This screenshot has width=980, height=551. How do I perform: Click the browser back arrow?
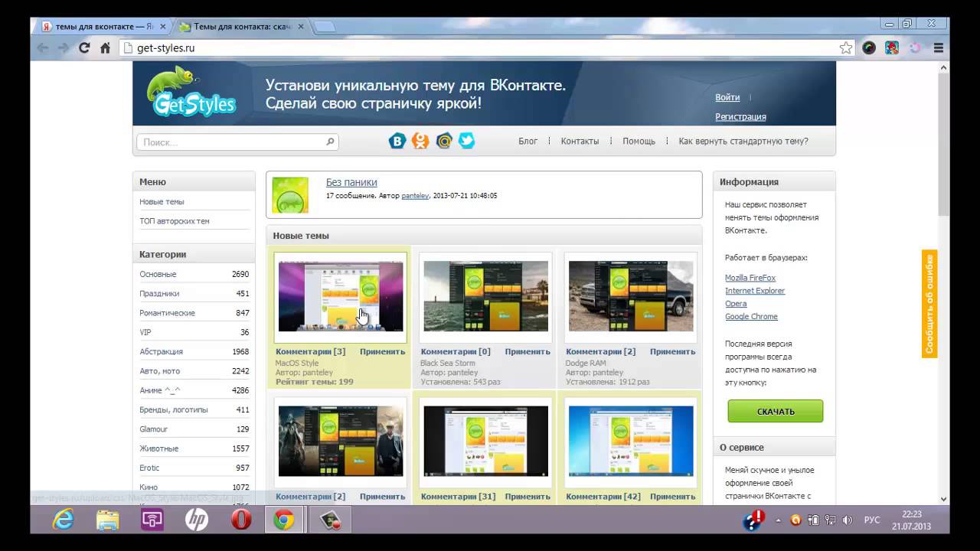(43, 48)
